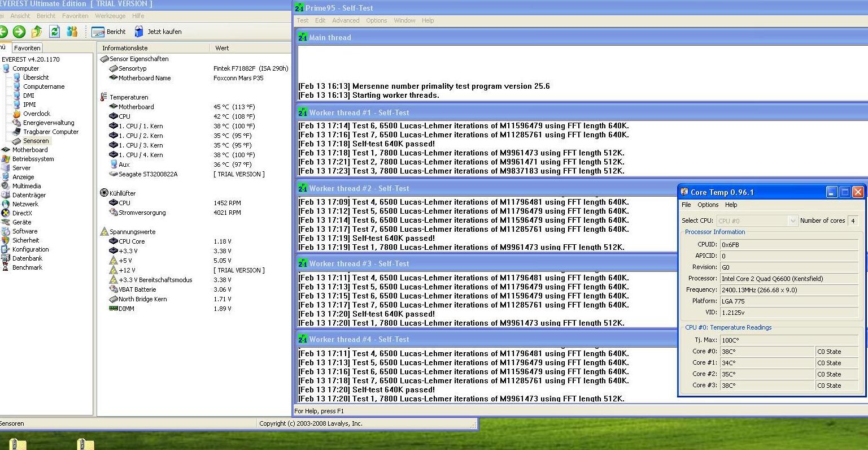
Task: Click the Konfiguration icon in tree
Action: [6, 249]
